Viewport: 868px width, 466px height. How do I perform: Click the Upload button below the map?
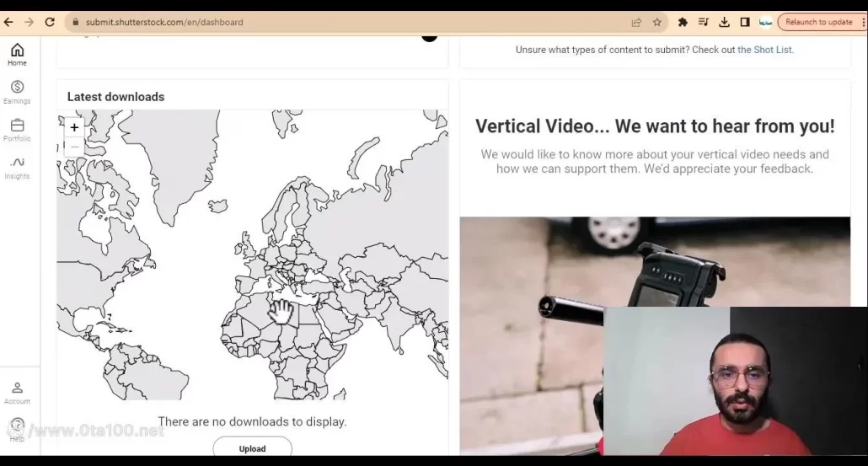pyautogui.click(x=252, y=448)
